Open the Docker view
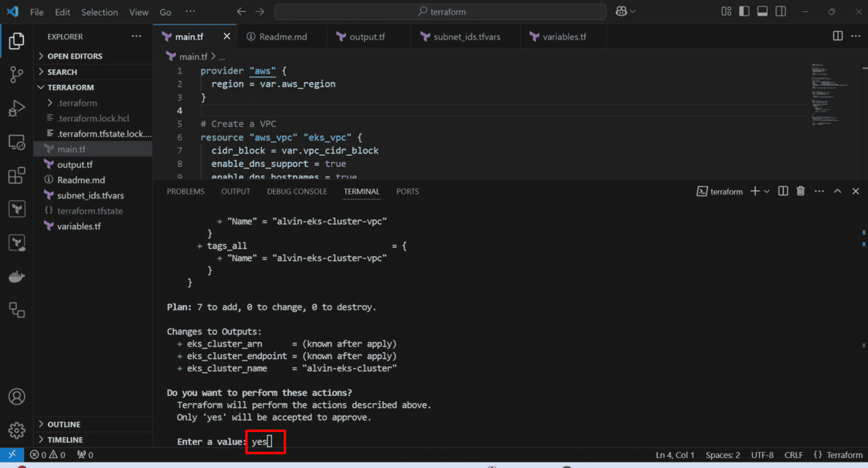 17,277
